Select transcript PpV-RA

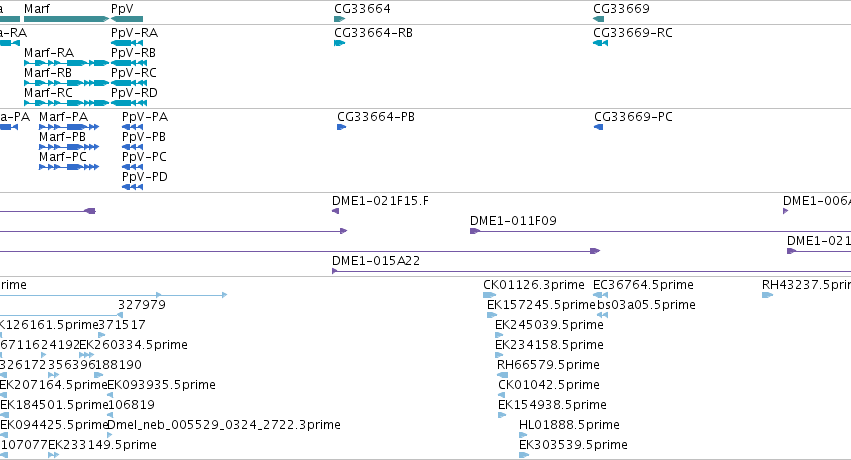click(129, 43)
